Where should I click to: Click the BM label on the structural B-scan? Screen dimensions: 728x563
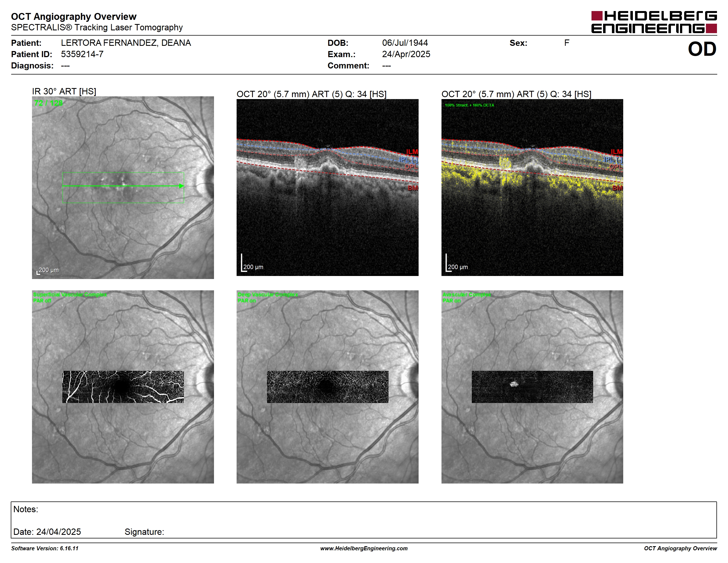point(413,188)
